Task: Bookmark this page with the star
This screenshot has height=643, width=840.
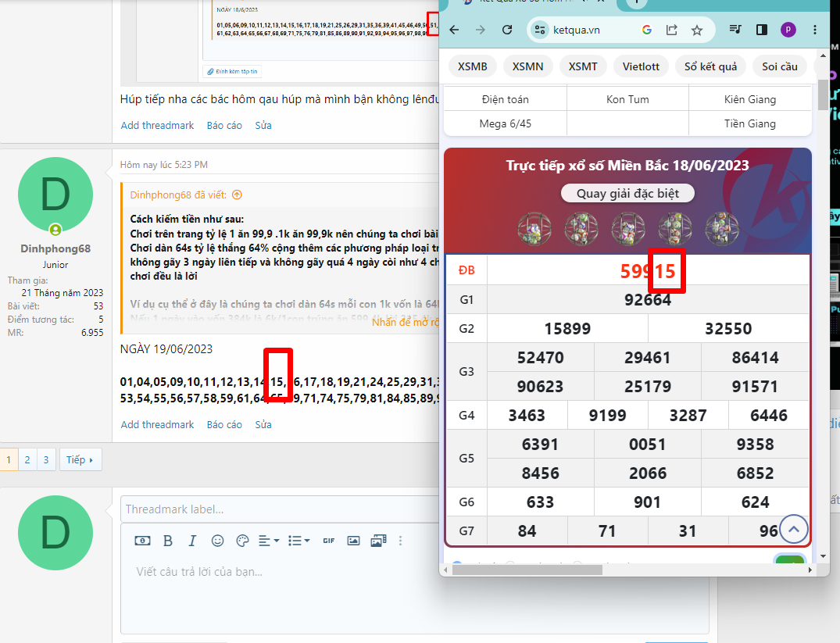Action: pyautogui.click(x=696, y=30)
